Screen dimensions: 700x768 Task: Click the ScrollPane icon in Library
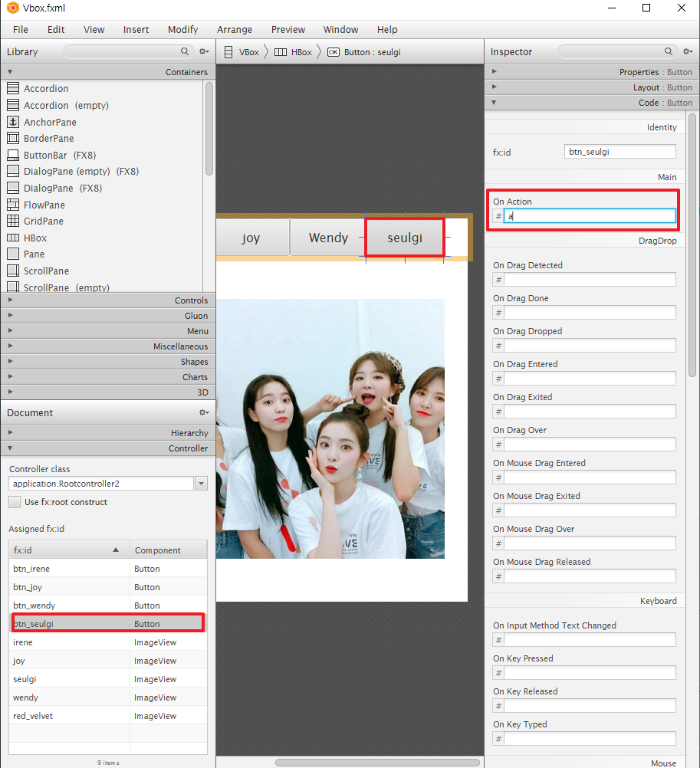[13, 271]
